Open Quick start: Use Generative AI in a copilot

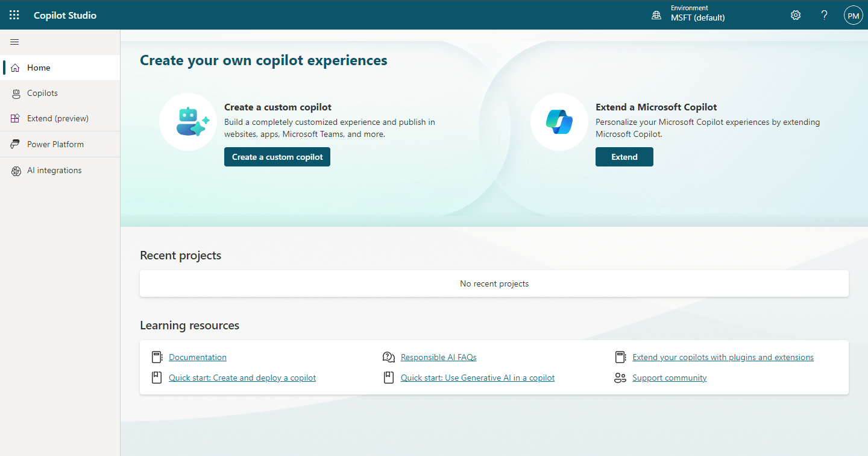478,378
